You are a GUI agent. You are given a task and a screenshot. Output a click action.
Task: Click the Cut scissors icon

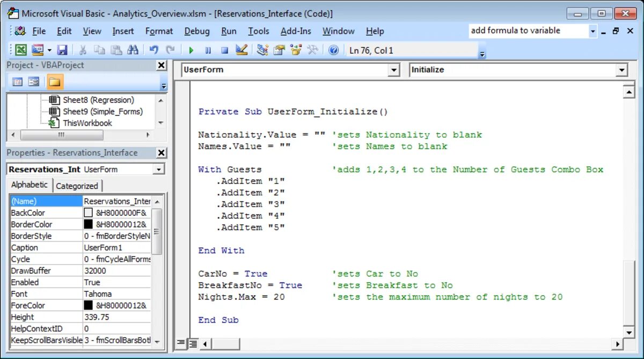[83, 50]
